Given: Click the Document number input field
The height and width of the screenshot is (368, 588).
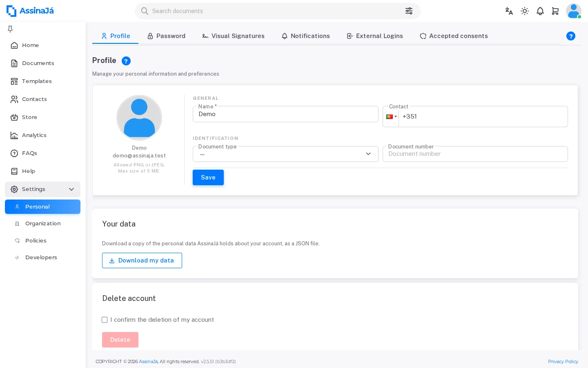Looking at the screenshot, I should pos(475,154).
